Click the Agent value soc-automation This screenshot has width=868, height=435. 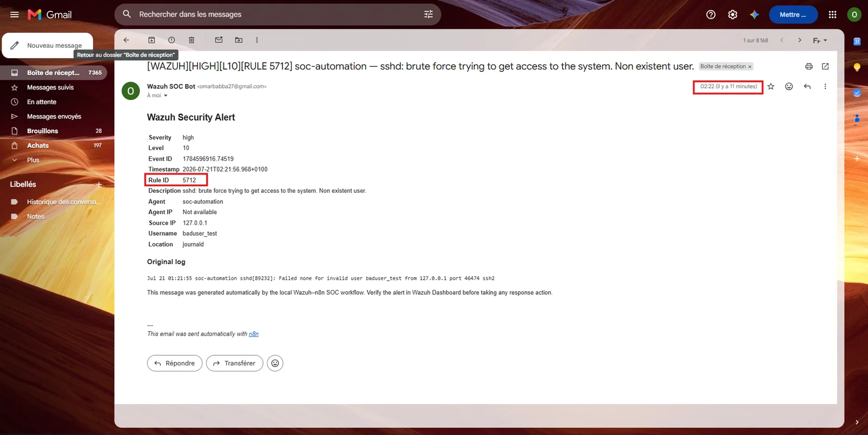[x=202, y=201]
